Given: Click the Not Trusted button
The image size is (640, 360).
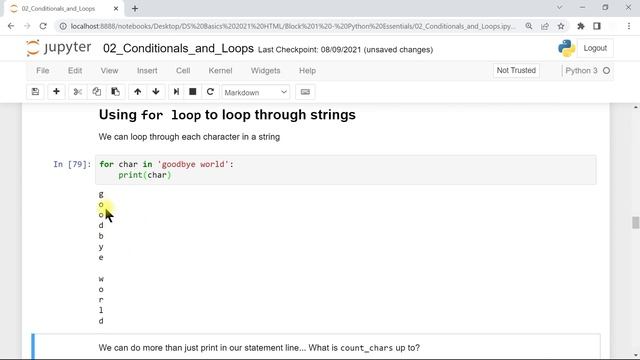Looking at the screenshot, I should tap(516, 71).
